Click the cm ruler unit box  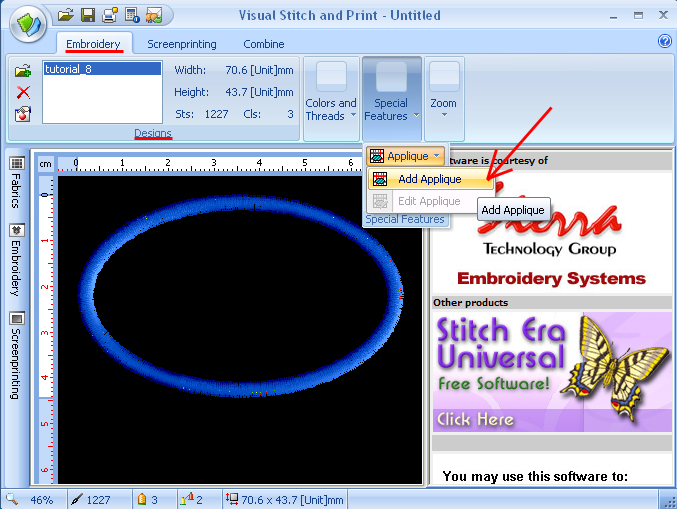coord(45,164)
